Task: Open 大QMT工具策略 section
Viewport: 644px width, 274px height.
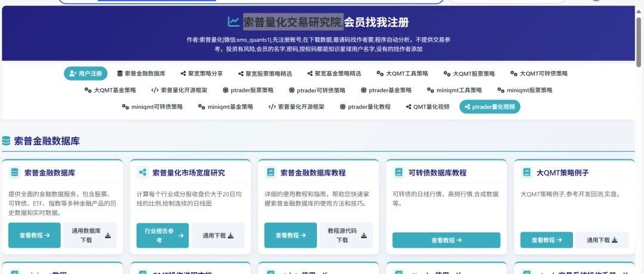Action: [x=402, y=73]
